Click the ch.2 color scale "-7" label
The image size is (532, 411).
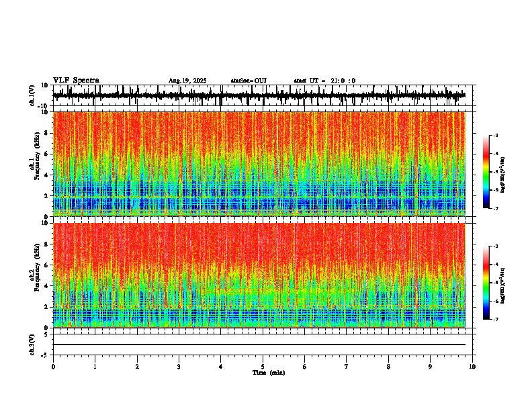(x=496, y=319)
